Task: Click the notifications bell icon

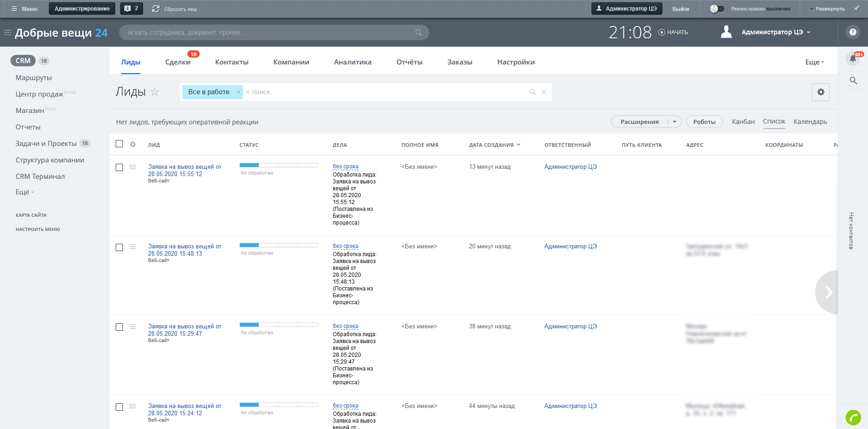Action: [853, 59]
